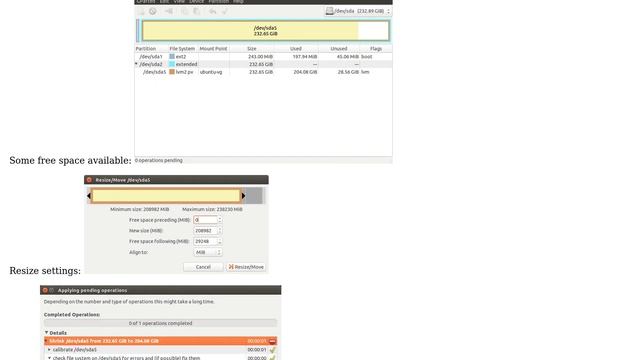Focus the Free space following input field
640x360 pixels.
(x=205, y=242)
